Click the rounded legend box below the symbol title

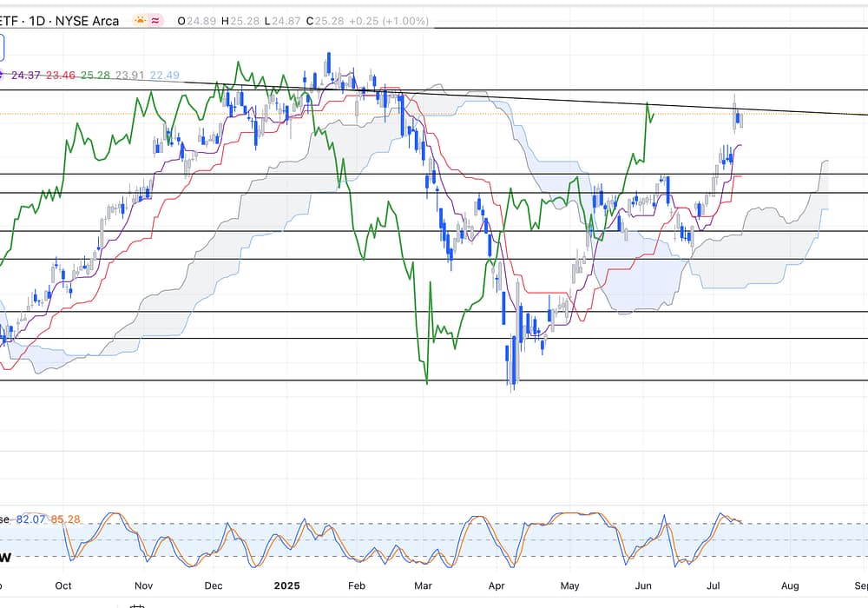(x=3, y=47)
